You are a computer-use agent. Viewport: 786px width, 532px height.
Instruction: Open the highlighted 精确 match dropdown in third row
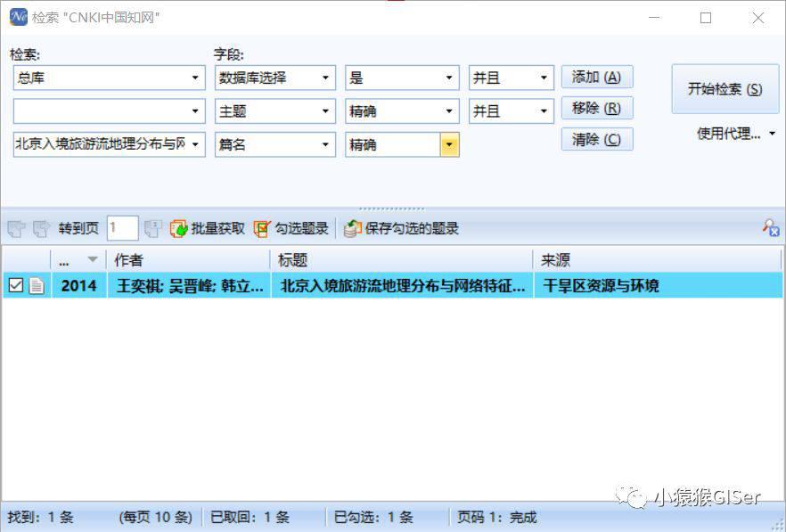[x=449, y=144]
